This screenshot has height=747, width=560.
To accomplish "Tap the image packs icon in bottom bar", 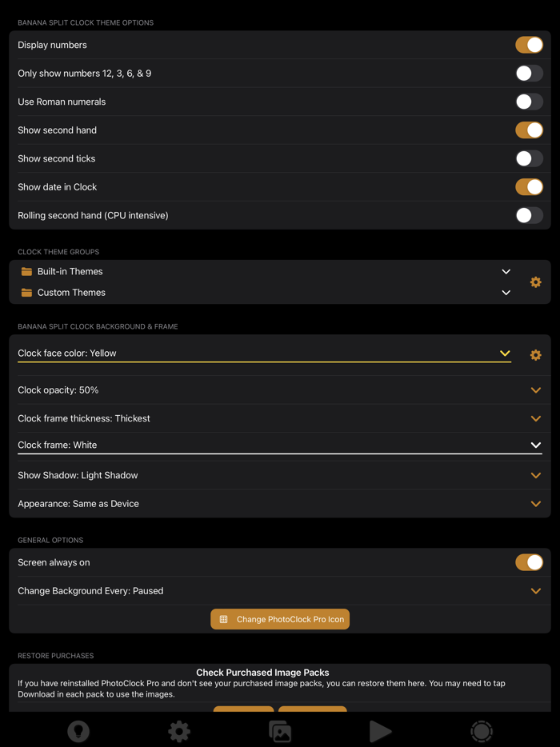I will point(280,731).
